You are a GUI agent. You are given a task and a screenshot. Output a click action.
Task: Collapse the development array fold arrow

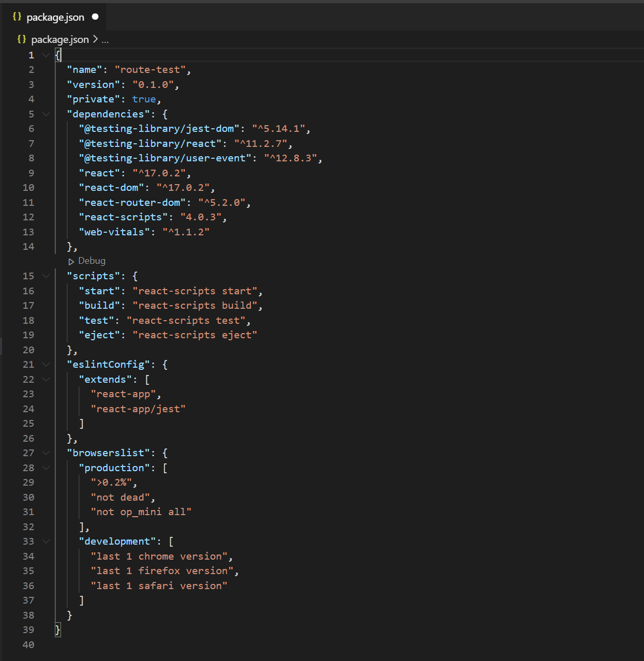pos(46,542)
